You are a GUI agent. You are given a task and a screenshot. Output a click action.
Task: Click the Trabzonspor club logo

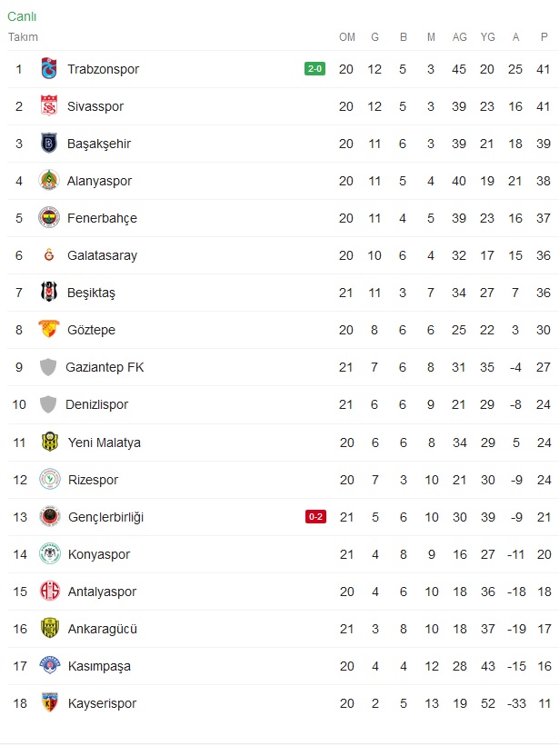[x=49, y=69]
